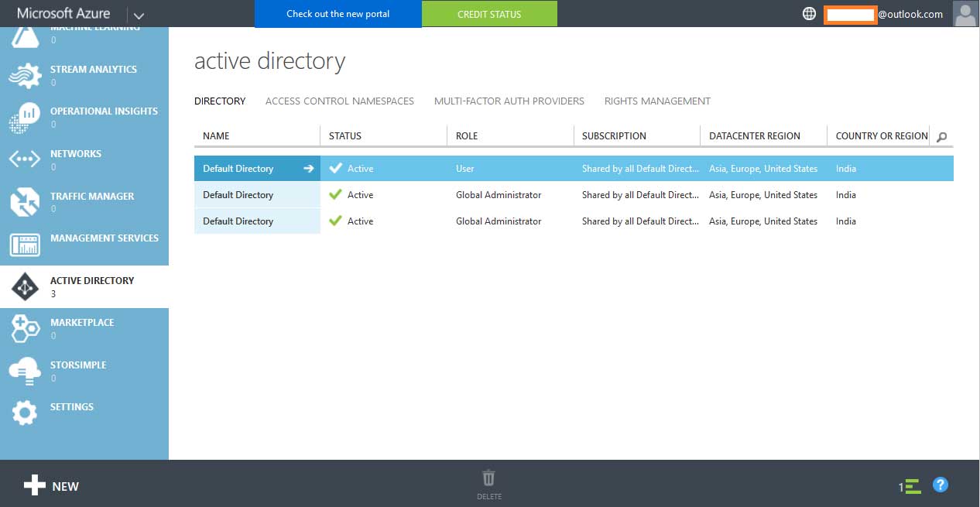The image size is (980, 507).
Task: Open the Settings gear icon
Action: (x=24, y=413)
